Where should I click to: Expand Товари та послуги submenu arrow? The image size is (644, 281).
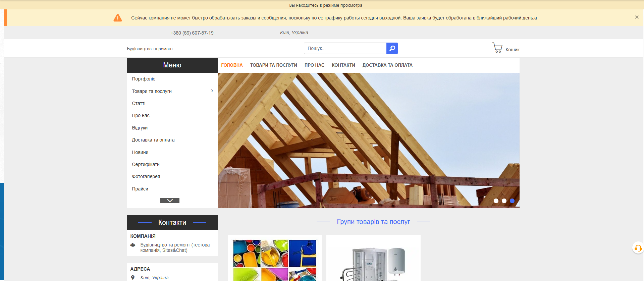pyautogui.click(x=212, y=91)
